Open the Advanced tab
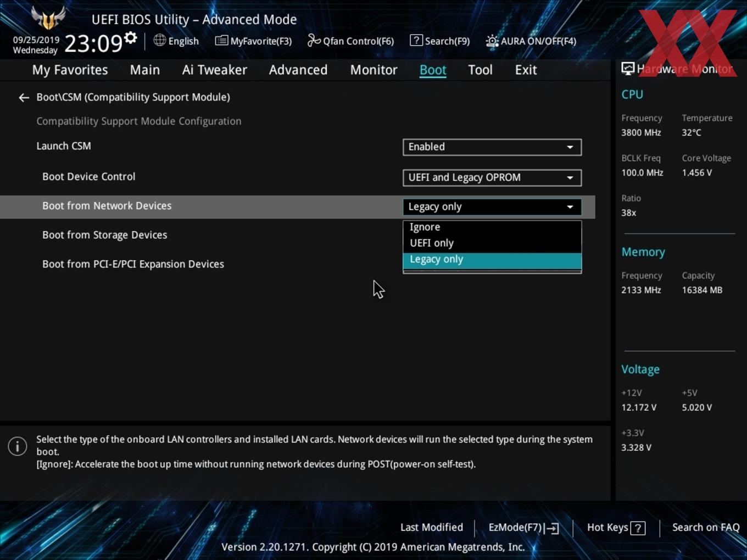The height and width of the screenshot is (560, 747). (x=298, y=70)
